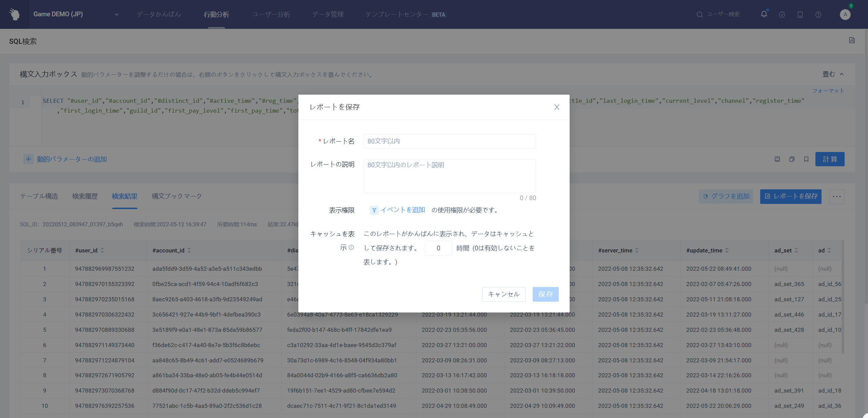The width and height of the screenshot is (868, 418).
Task: Click the app logo icon
Action: [14, 14]
